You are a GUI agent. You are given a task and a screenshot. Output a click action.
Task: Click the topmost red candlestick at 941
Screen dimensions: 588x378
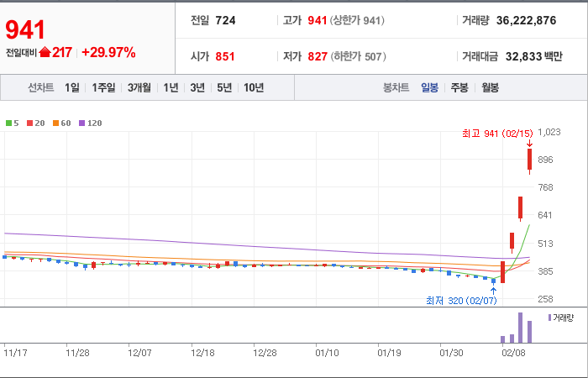pyautogui.click(x=529, y=160)
